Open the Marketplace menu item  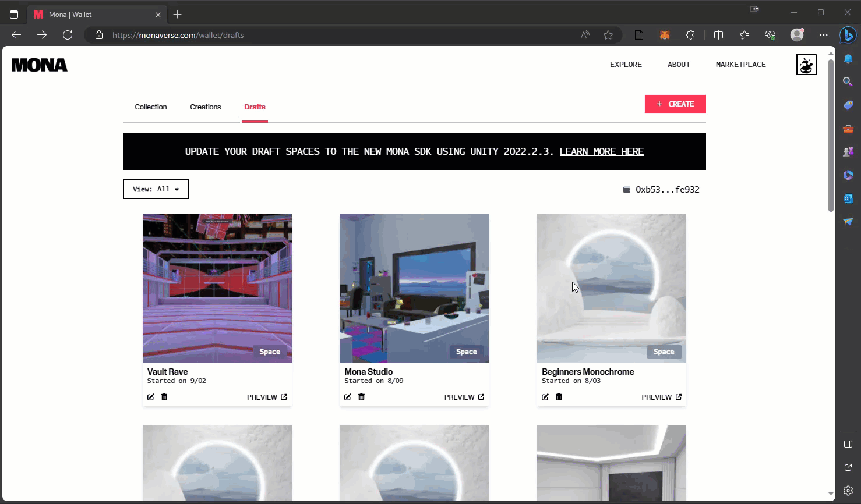740,65
